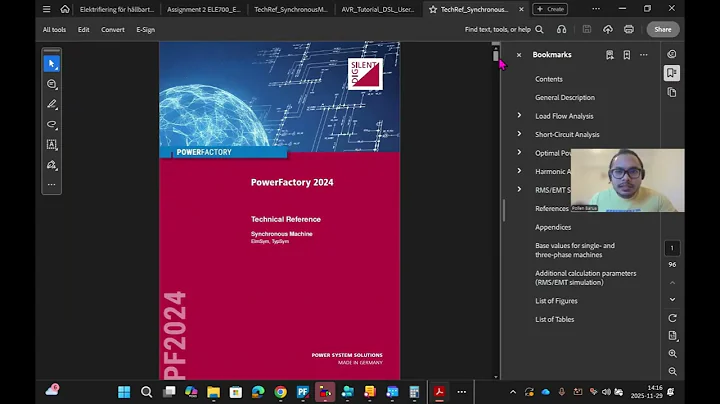The width and height of the screenshot is (720, 404).
Task: Show hidden system tray icons
Action: pos(513,392)
